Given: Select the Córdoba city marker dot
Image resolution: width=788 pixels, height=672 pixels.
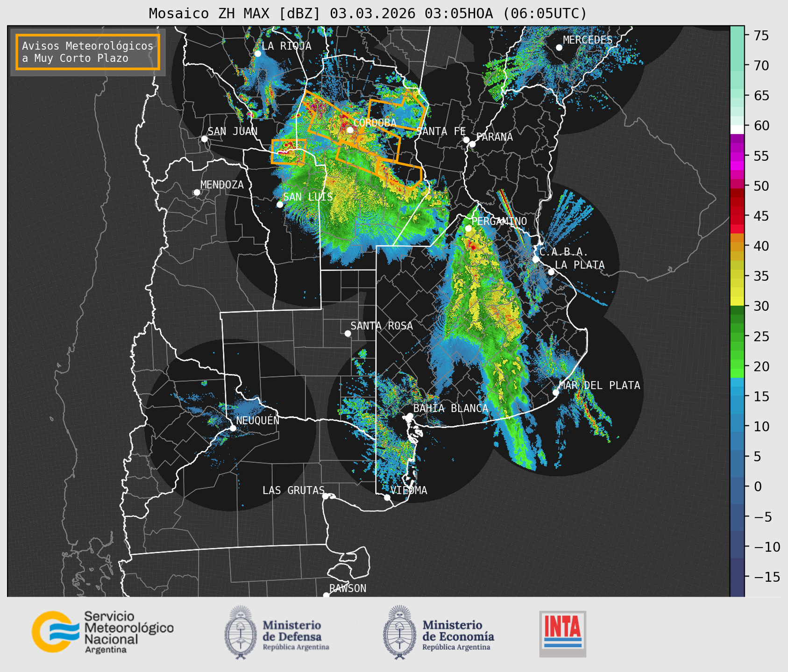Looking at the screenshot, I should click(x=349, y=130).
